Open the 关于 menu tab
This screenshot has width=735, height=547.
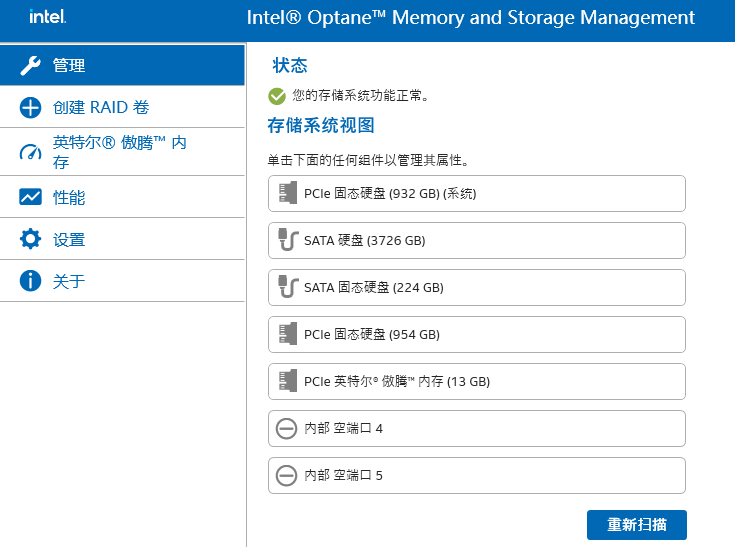click(x=69, y=282)
